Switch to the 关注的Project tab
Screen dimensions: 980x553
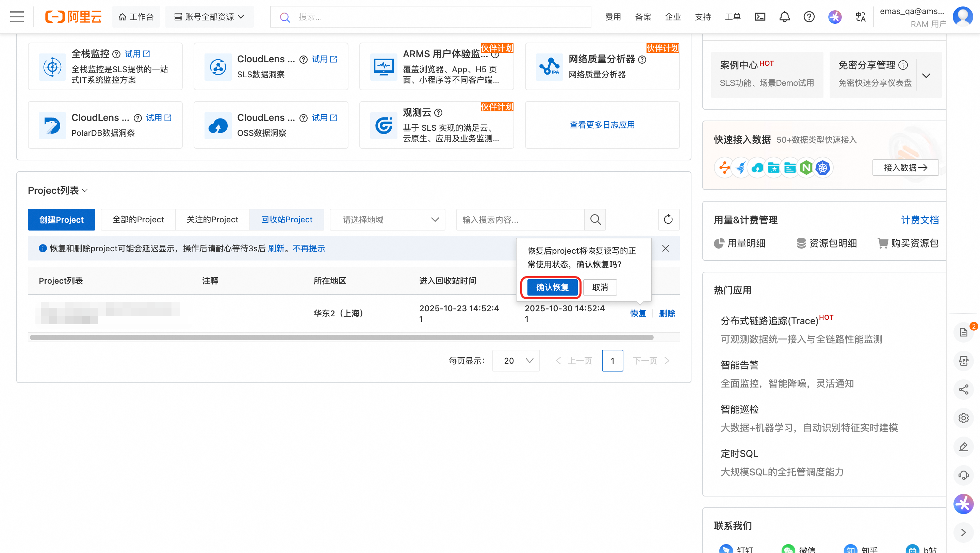tap(212, 220)
